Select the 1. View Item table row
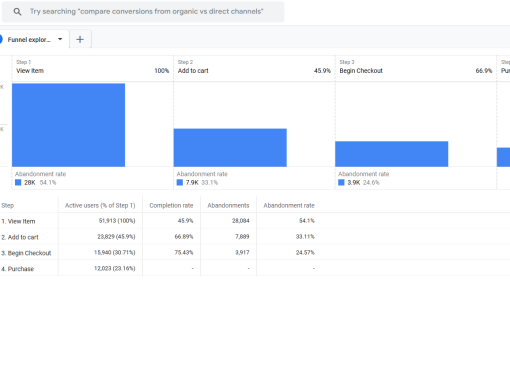Image resolution: width=510 pixels, height=382 pixels. [255, 221]
